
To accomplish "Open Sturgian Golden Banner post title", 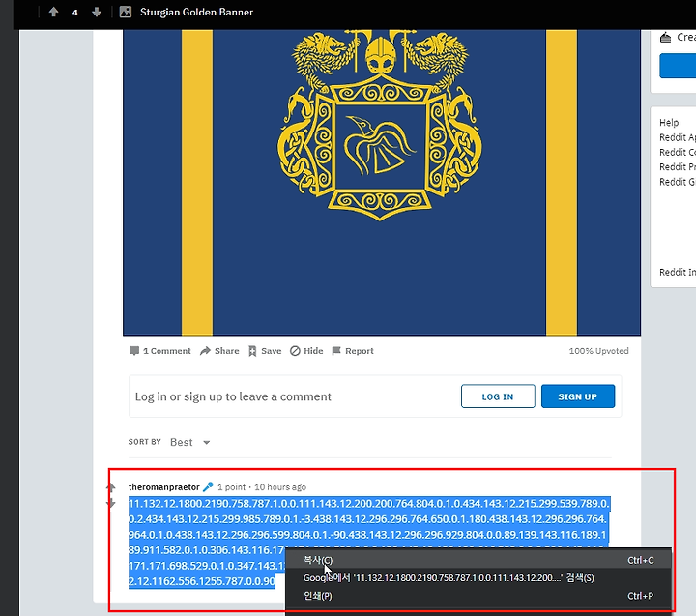I will coord(196,12).
